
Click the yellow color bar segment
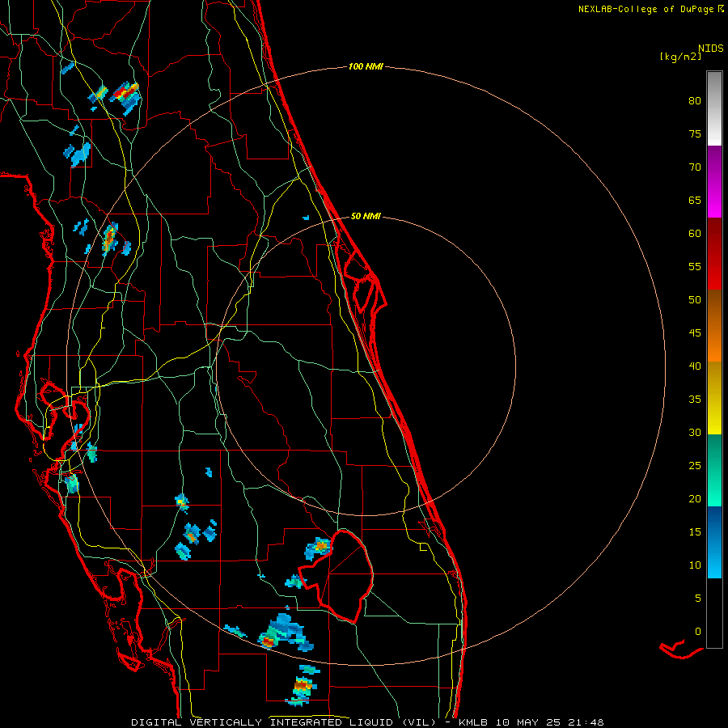pyautogui.click(x=714, y=398)
